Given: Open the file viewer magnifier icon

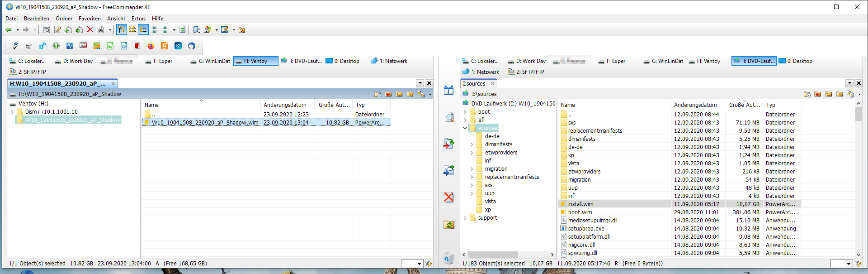Looking at the screenshot, I should [47, 30].
